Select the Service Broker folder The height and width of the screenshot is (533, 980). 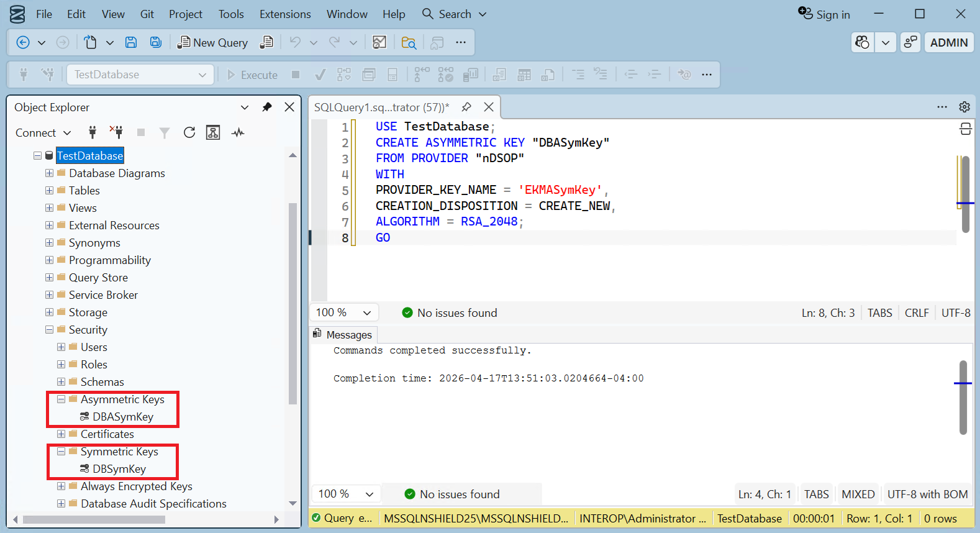pos(103,295)
